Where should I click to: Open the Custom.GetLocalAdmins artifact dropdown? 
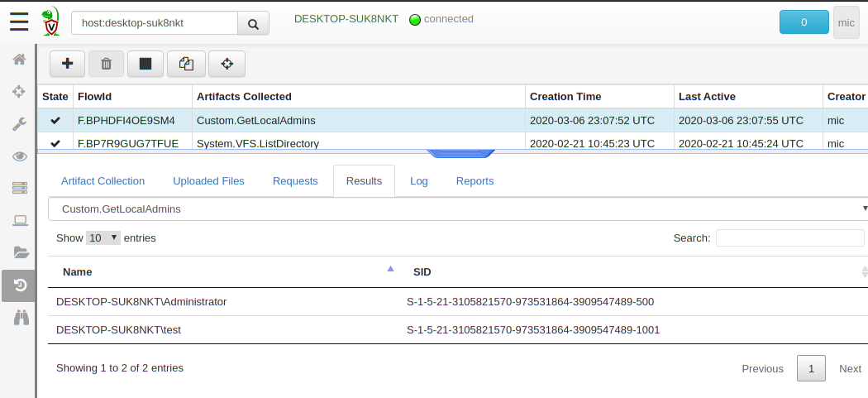tap(458, 209)
